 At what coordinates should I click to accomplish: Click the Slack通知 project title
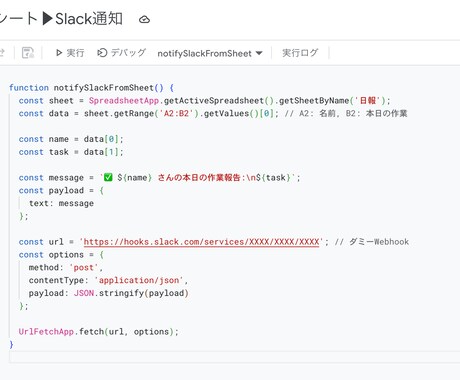tap(89, 19)
